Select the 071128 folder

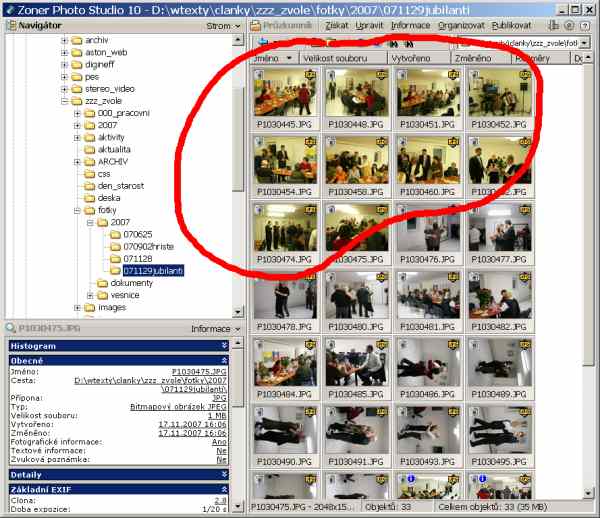coord(139,257)
